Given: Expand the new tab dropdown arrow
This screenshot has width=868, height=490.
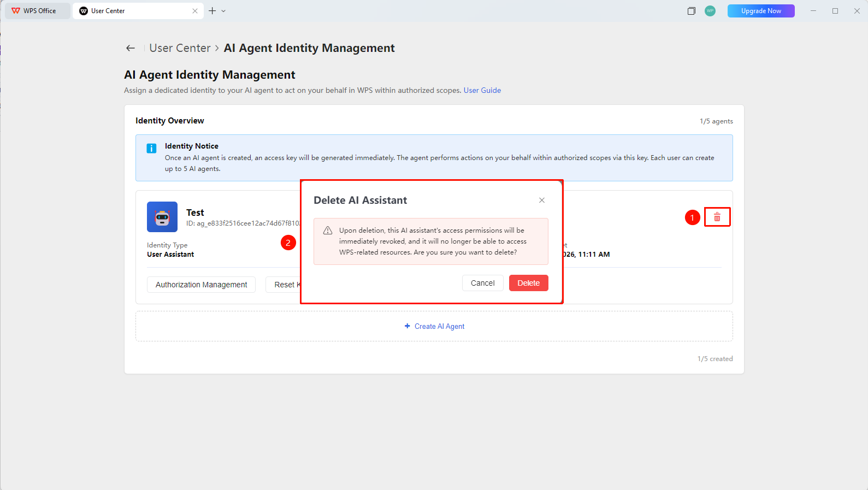Looking at the screenshot, I should (223, 11).
